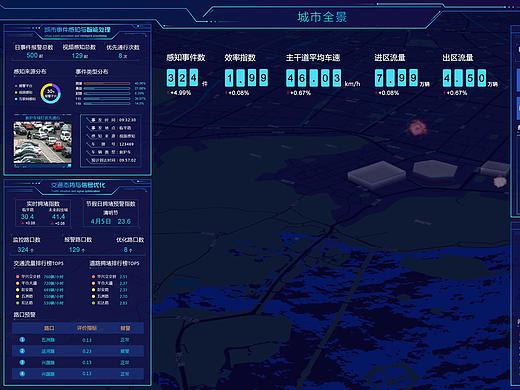Select the 路口预警 section heading
The height and width of the screenshot is (390, 520).
click(24, 315)
